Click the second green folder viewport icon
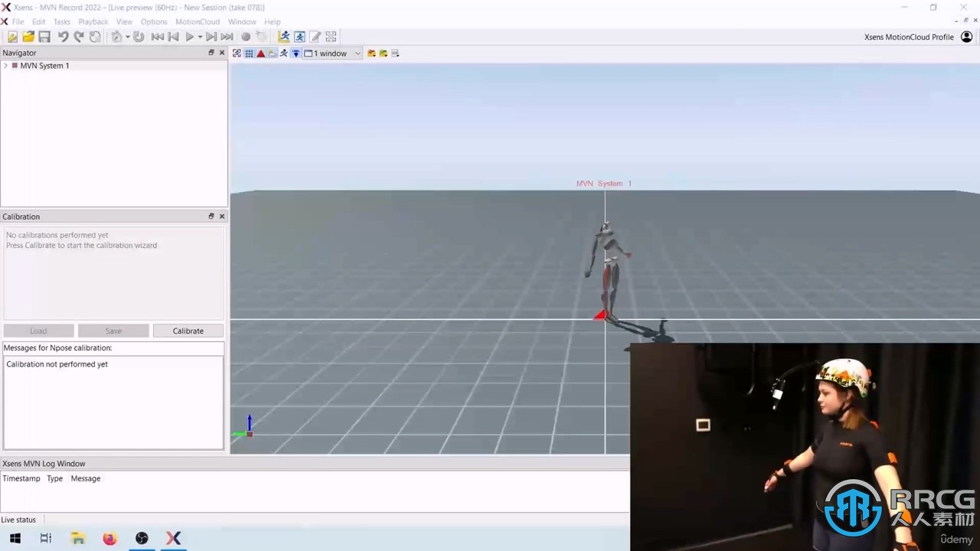980x551 pixels. point(383,54)
